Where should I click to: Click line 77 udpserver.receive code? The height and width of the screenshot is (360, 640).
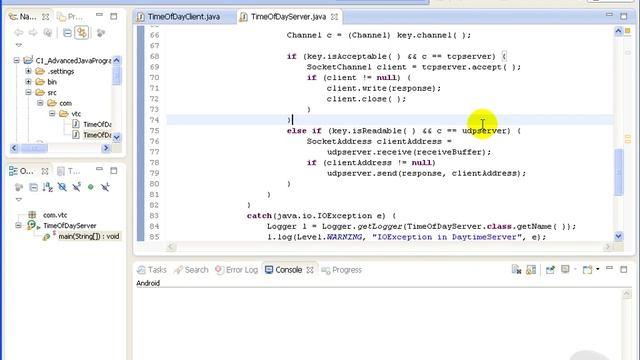[409, 152]
